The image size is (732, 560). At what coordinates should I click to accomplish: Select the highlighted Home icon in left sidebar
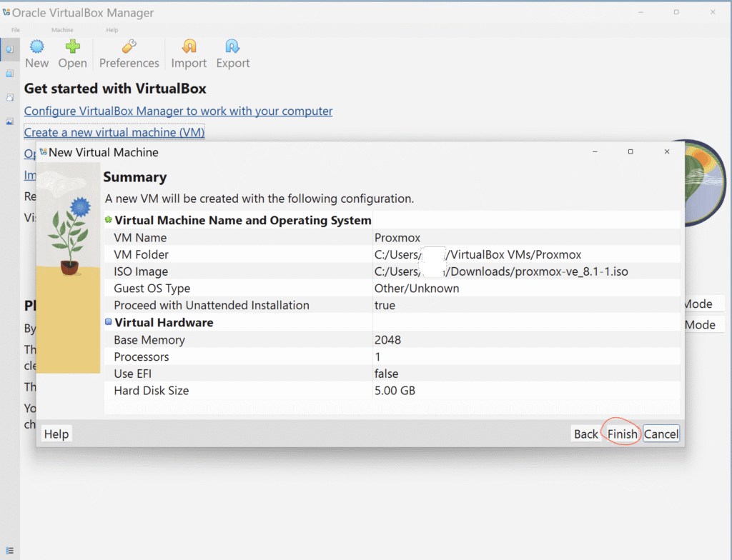point(9,49)
